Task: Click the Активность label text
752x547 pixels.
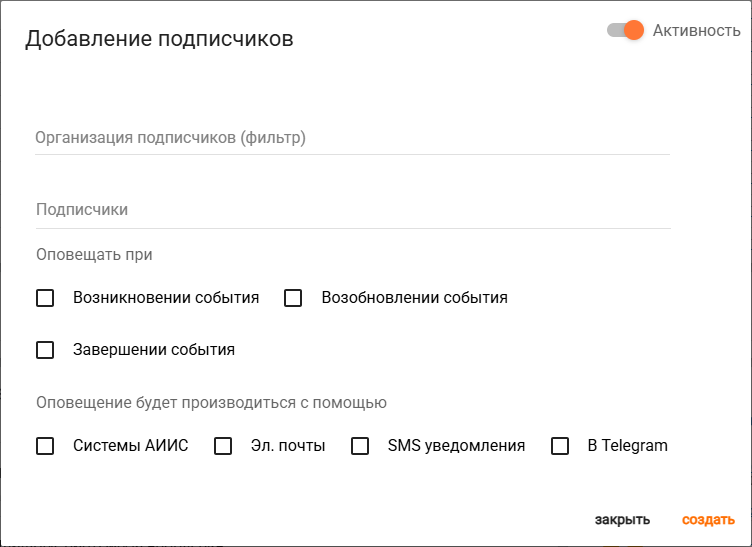Action: tap(696, 31)
